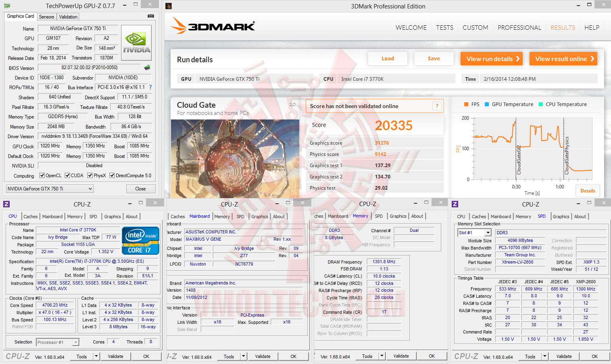The image size is (611, 364).
Task: Click OK in the CPU tab window
Action: point(146,356)
